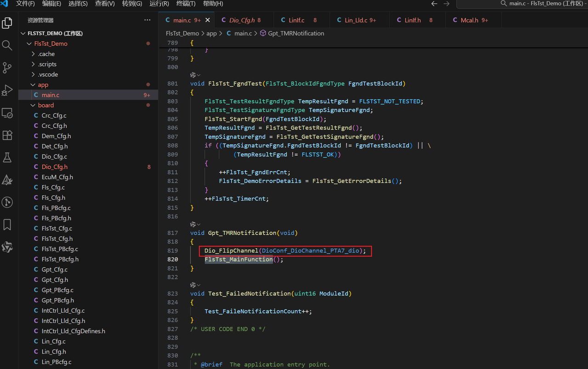Open explorer's more actions ellipsis
The width and height of the screenshot is (588, 369).
point(147,20)
